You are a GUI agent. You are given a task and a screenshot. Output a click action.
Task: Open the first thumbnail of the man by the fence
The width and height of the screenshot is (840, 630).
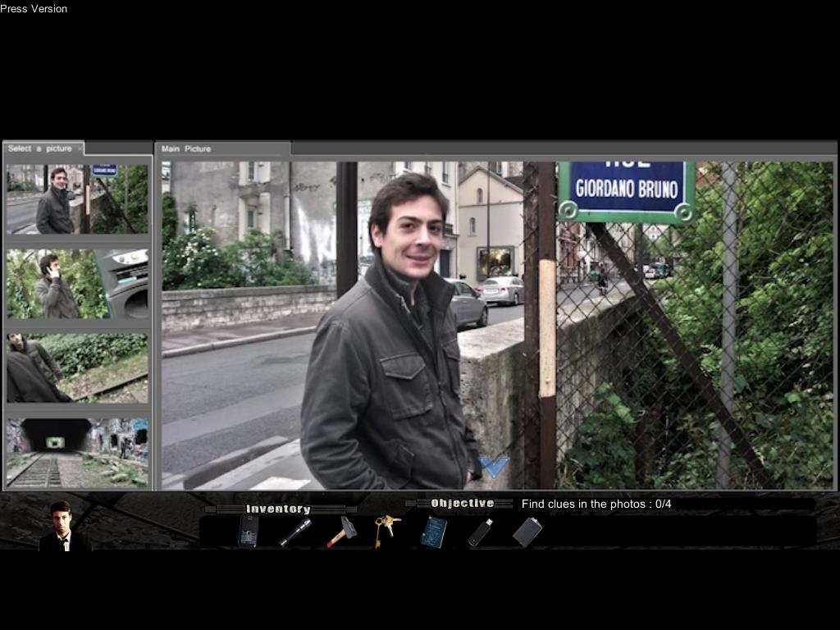[x=76, y=198]
